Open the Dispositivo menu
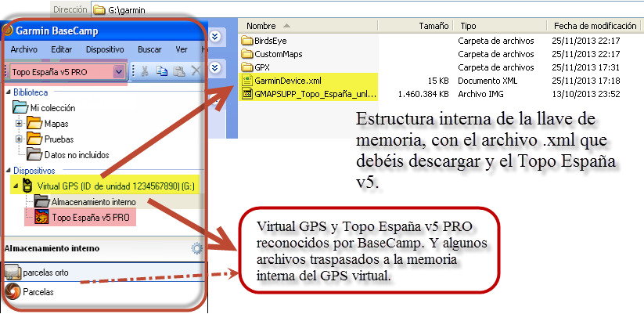644x314 pixels. point(105,50)
